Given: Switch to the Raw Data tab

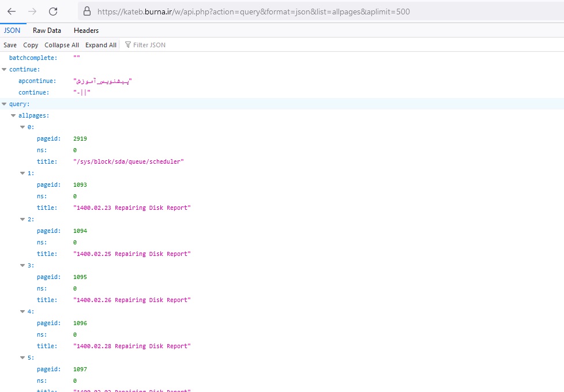Looking at the screenshot, I should [47, 31].
